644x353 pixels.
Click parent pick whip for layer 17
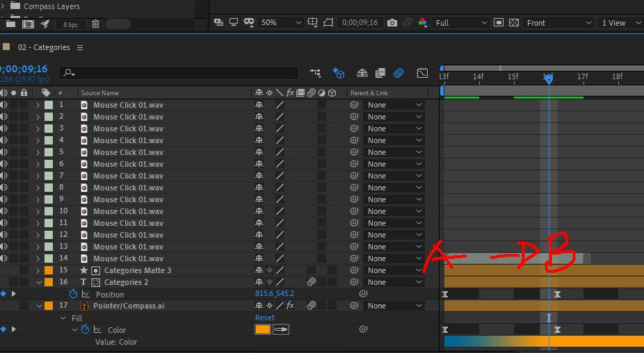354,305
